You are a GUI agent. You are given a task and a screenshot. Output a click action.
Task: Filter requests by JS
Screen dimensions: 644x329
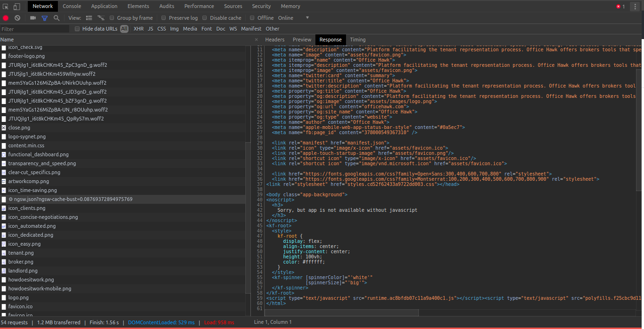pos(151,29)
